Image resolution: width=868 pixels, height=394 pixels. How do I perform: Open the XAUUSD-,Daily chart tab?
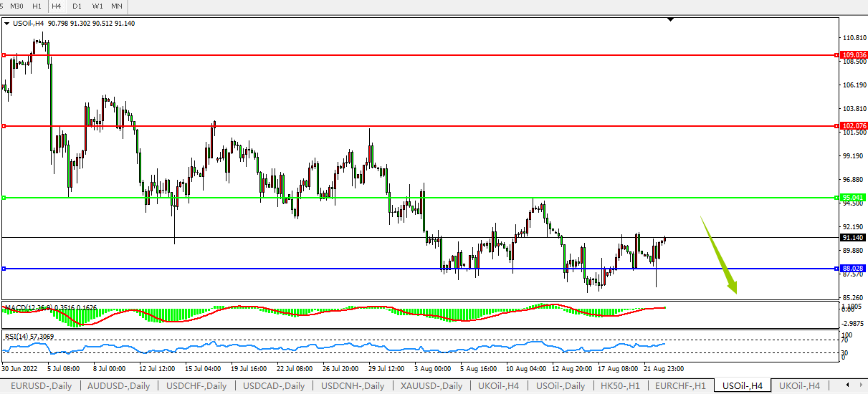(x=432, y=386)
